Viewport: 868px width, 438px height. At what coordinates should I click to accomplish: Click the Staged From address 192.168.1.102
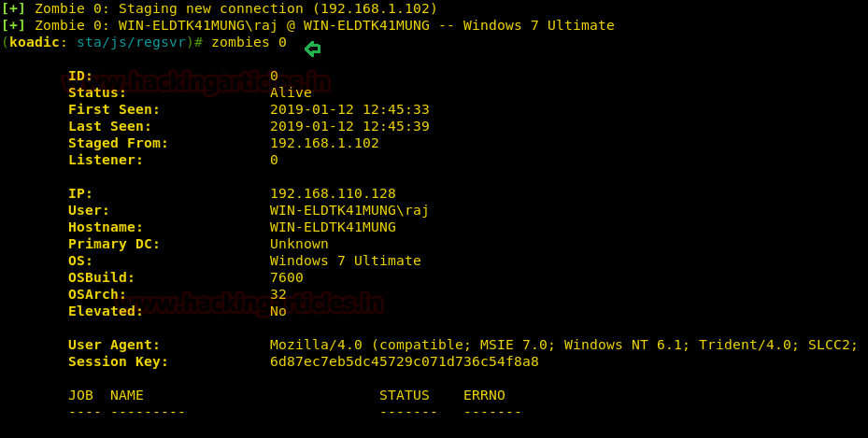pos(324,143)
